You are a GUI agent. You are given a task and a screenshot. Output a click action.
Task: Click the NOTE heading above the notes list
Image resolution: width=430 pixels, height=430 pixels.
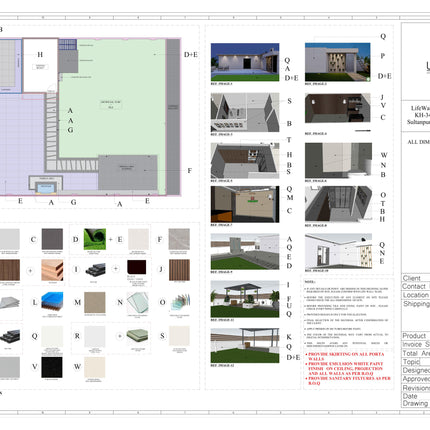click(x=310, y=282)
